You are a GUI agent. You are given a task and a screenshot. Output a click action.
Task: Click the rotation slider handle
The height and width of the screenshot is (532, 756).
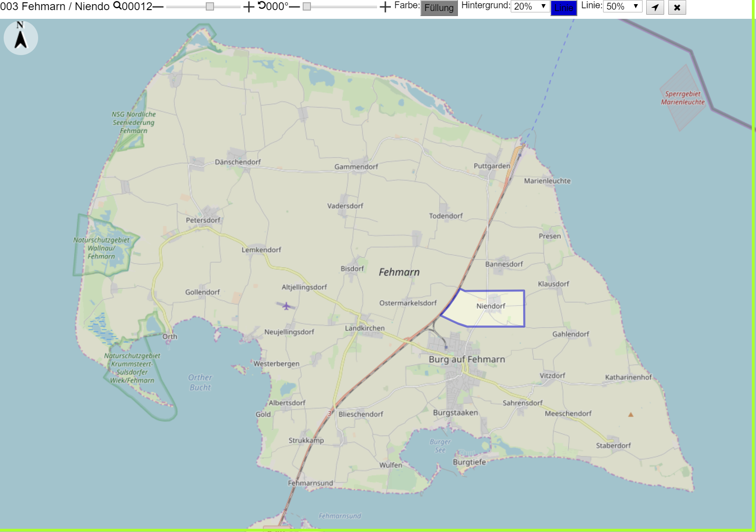(x=307, y=6)
